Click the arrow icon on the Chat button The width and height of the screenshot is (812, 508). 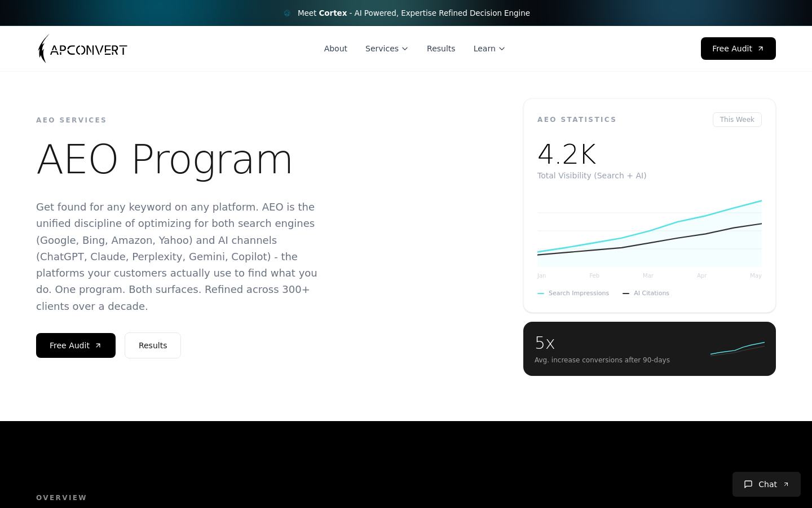[786, 484]
